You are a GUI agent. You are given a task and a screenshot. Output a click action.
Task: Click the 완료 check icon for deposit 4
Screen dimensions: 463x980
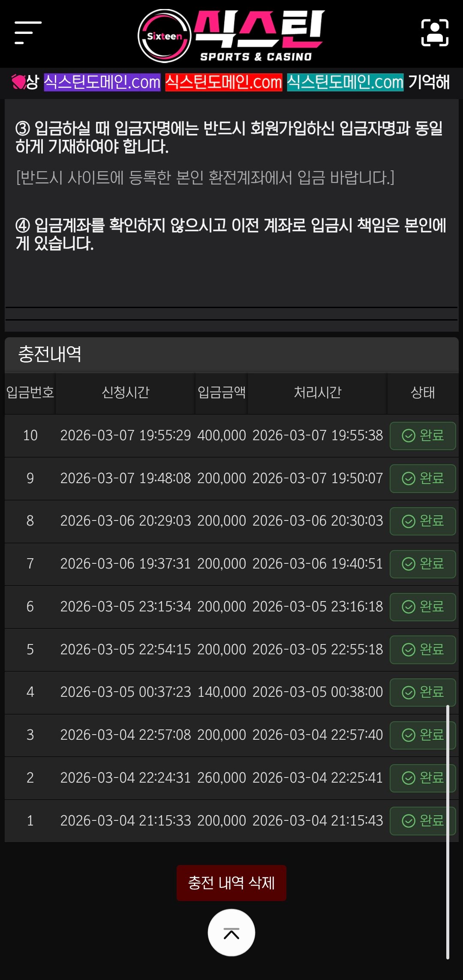pyautogui.click(x=409, y=692)
